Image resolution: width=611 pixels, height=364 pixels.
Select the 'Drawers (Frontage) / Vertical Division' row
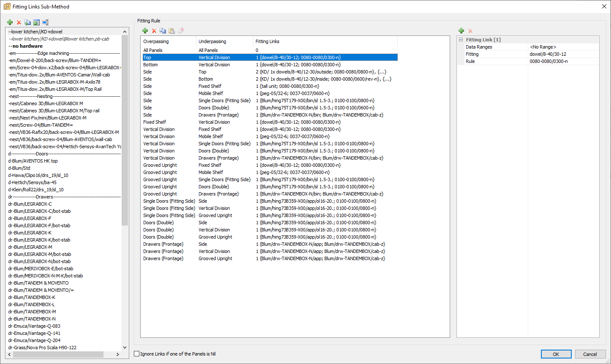coord(269,251)
